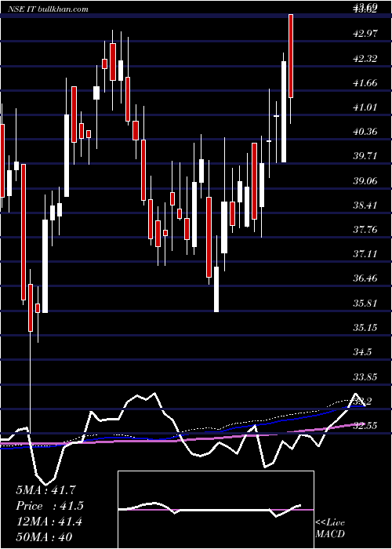
Task: Click the 42.32 price axis label
Action: pos(366,59)
